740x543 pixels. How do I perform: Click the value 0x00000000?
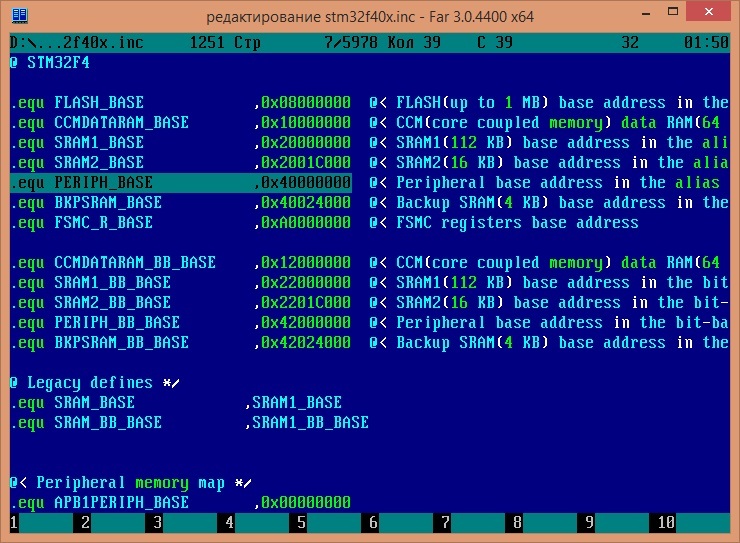coord(306,502)
